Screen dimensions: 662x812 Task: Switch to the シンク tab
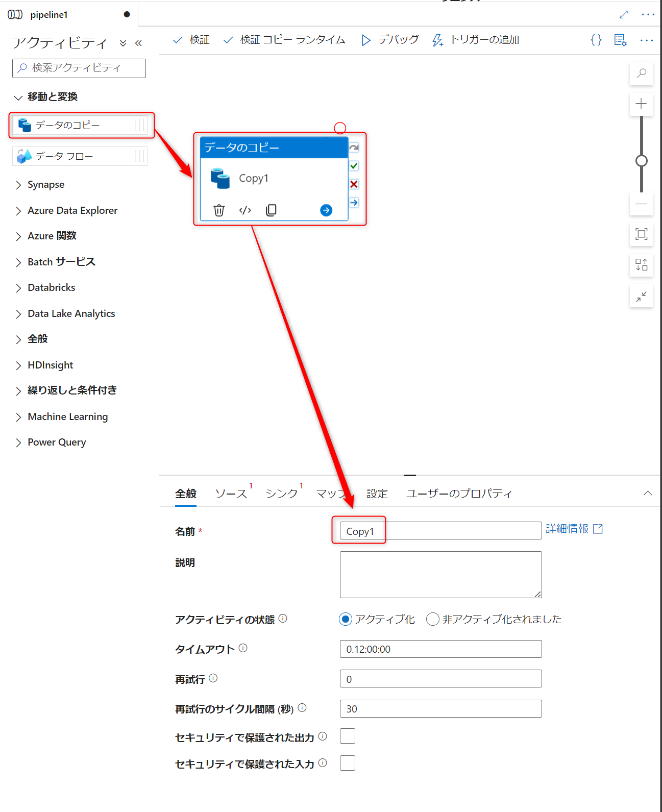tap(282, 494)
